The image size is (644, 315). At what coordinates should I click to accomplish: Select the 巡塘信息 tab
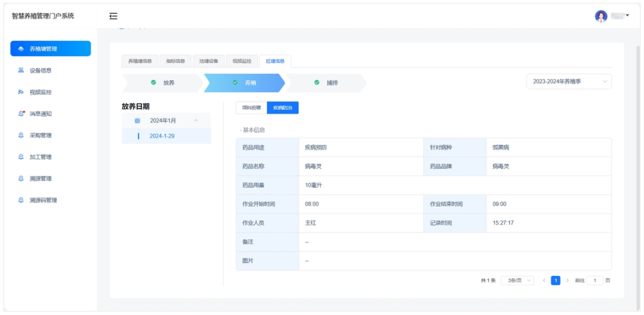coord(275,61)
